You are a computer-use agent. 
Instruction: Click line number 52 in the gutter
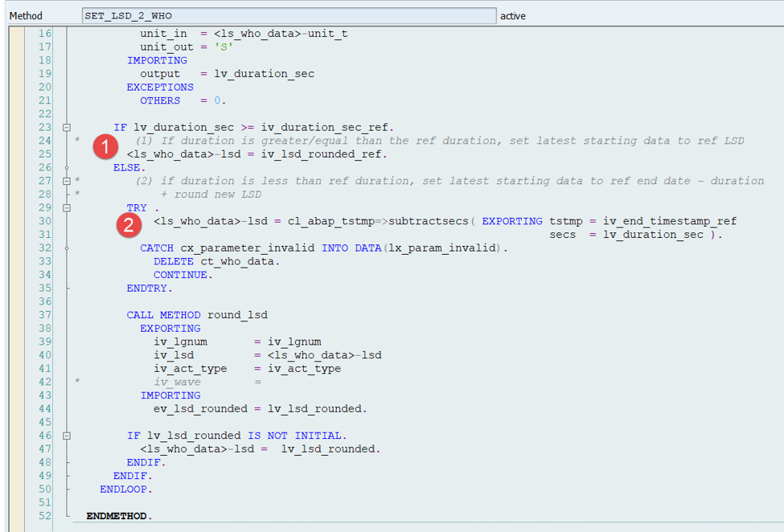(x=45, y=515)
